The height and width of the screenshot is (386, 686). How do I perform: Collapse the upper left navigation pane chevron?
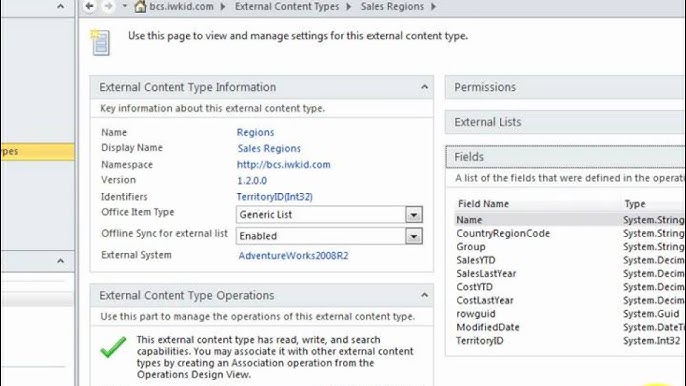coord(60,6)
